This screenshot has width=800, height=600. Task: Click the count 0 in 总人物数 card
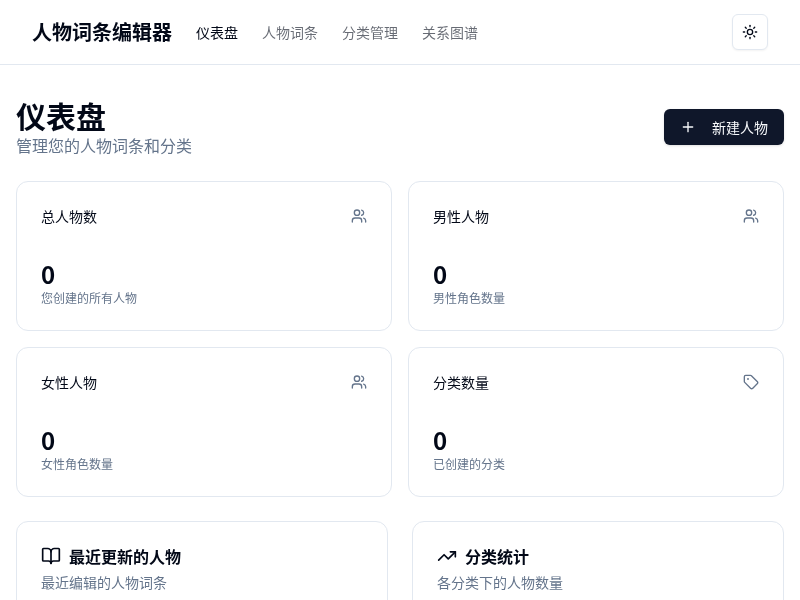(48, 276)
